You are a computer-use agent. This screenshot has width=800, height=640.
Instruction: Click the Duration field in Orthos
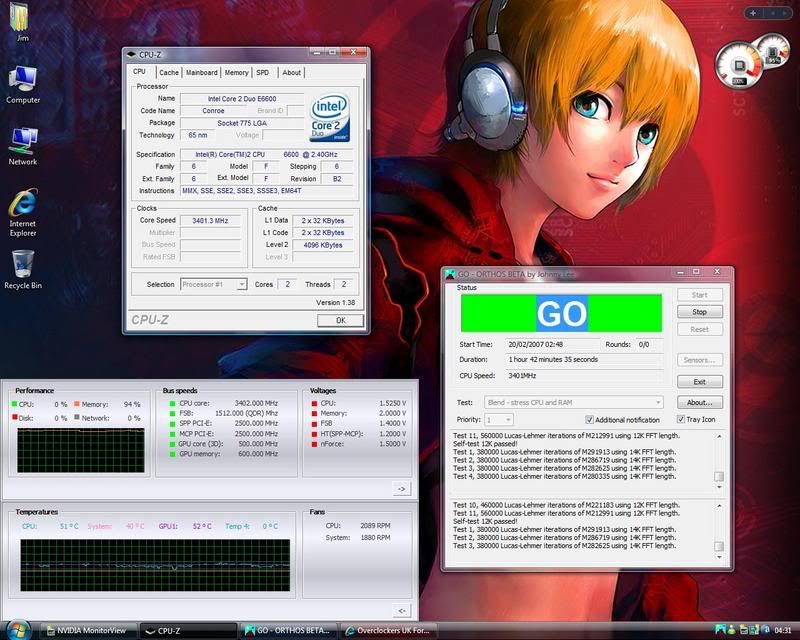point(584,359)
